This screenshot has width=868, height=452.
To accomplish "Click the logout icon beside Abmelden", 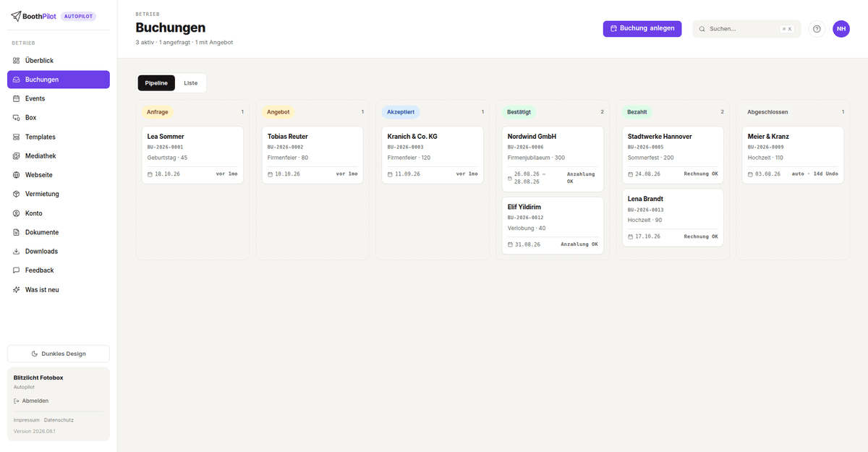I will (17, 401).
